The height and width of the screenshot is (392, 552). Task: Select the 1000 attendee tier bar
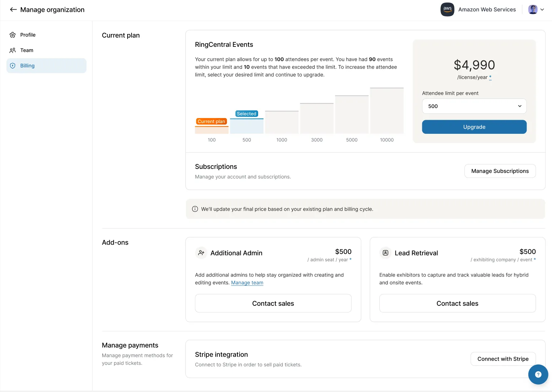coord(282,122)
